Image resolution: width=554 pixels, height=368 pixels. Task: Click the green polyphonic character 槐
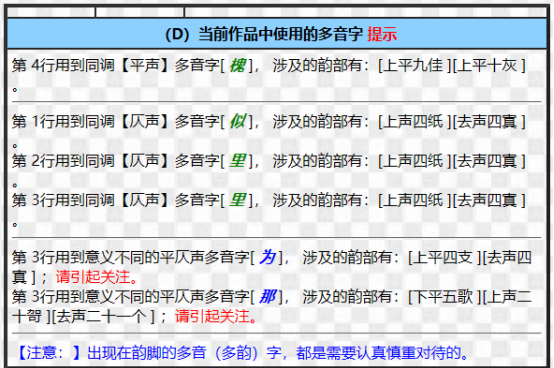click(237, 65)
